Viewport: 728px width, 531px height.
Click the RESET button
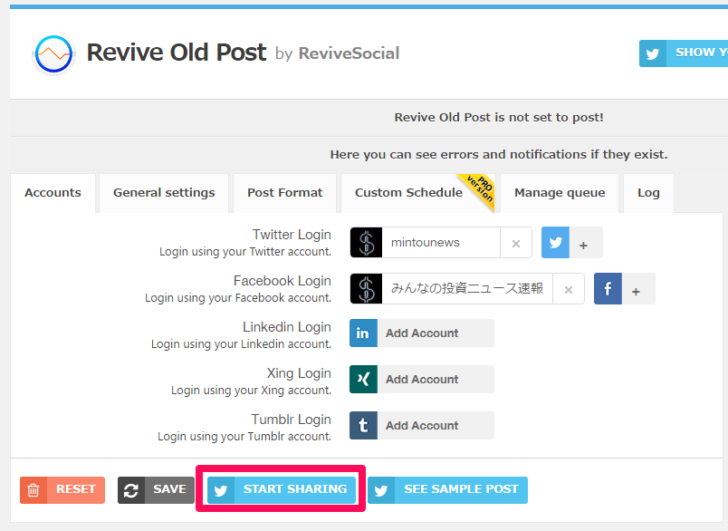point(62,490)
